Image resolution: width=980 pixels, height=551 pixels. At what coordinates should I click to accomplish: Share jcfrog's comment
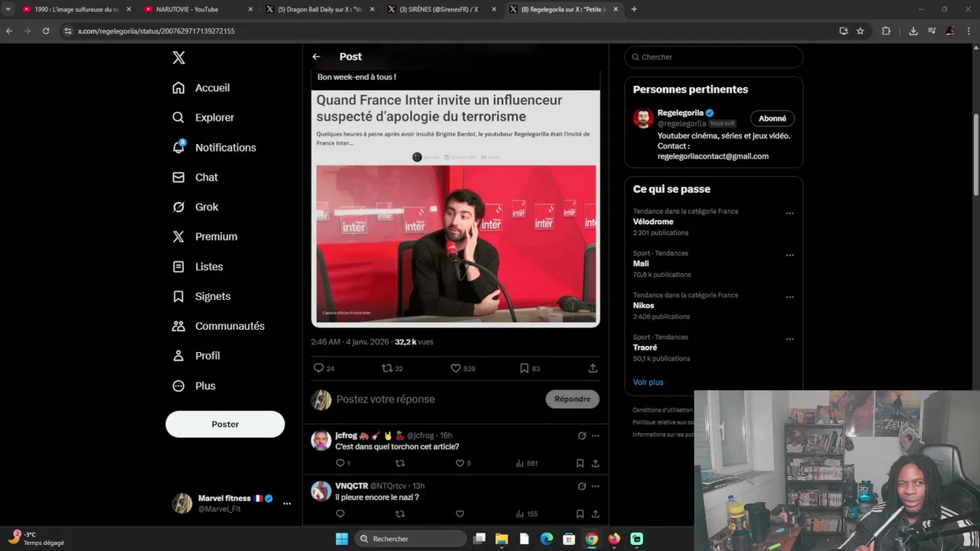(x=595, y=463)
